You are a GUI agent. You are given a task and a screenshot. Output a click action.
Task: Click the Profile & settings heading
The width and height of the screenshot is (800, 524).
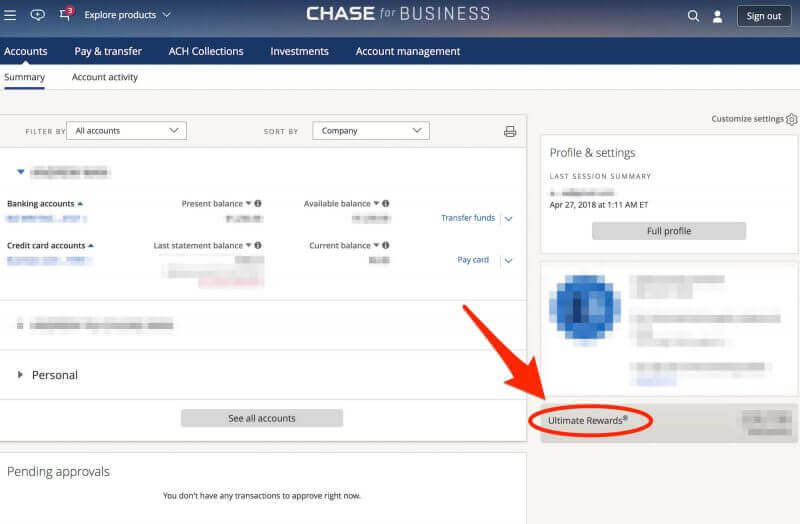pos(592,153)
